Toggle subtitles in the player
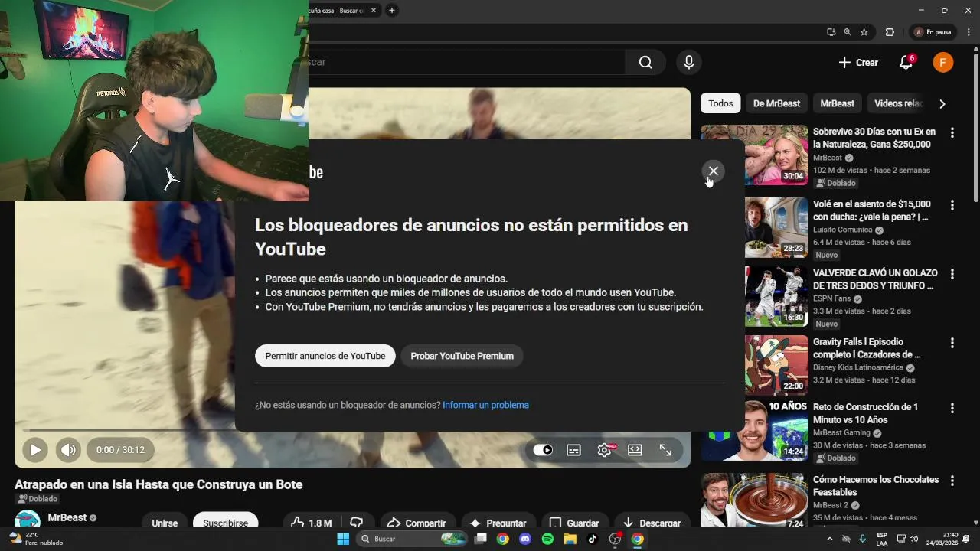This screenshot has height=551, width=980. tap(573, 450)
